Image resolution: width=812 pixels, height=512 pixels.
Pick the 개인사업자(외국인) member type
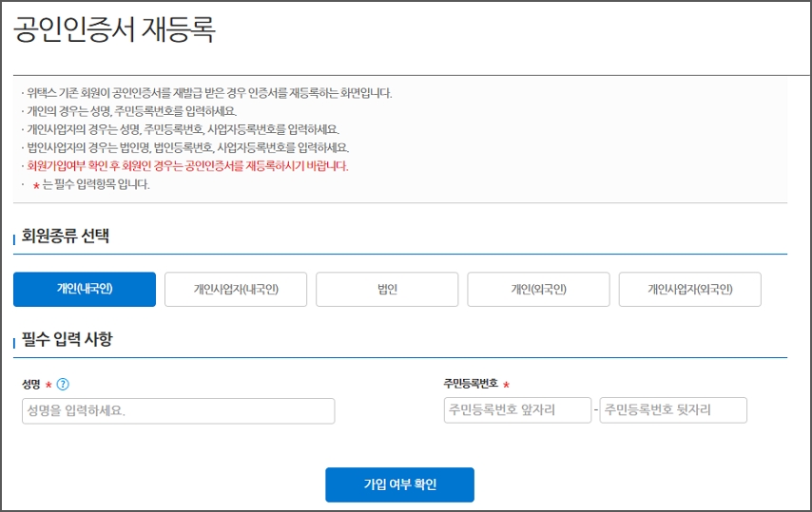pyautogui.click(x=689, y=289)
